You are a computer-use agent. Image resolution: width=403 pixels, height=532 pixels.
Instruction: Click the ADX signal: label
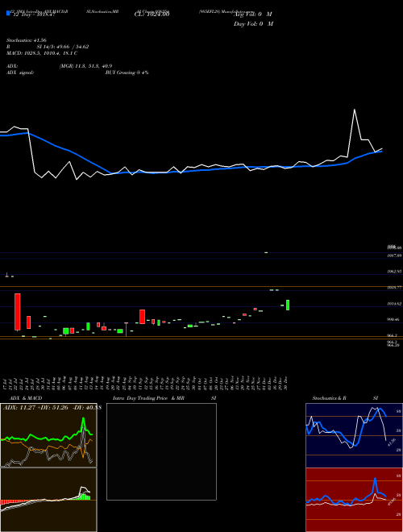[x=19, y=73]
